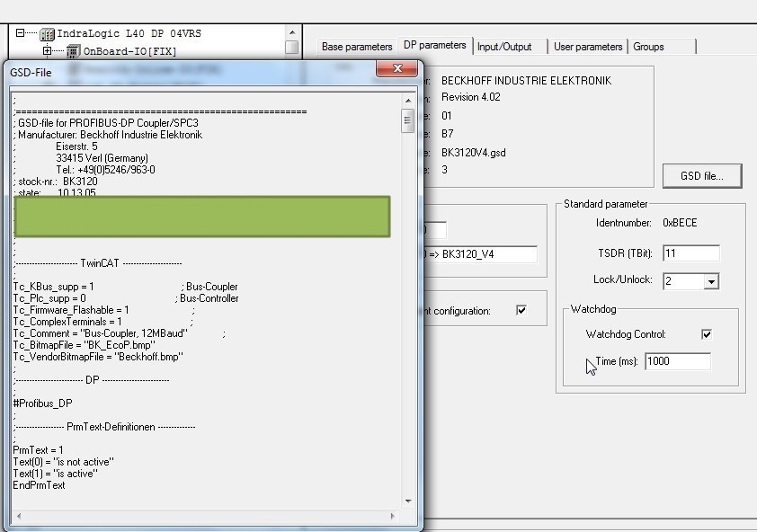Screen dimensions: 757x532
Task: Click the TwinCAT section header line
Action: tap(99, 263)
